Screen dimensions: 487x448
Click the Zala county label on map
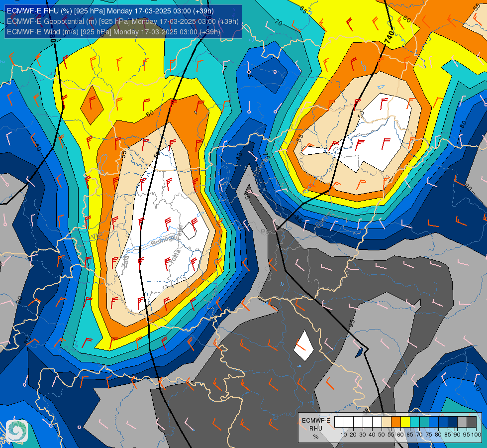coord(125,262)
